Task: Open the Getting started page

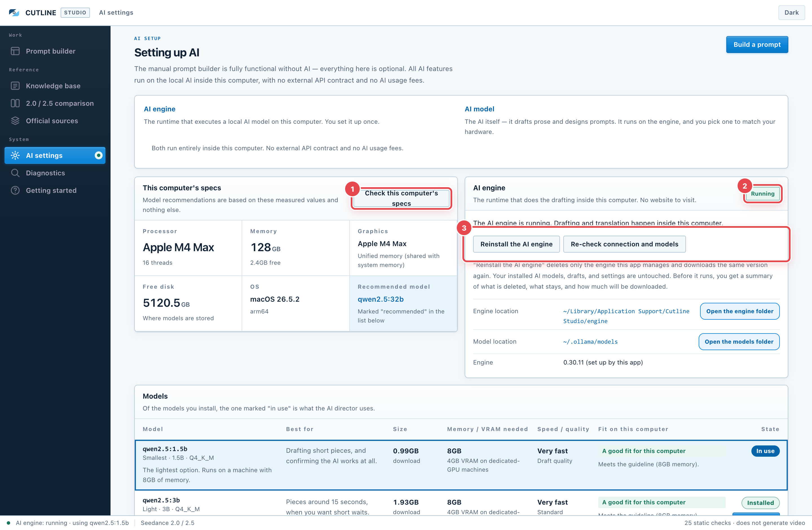Action: tap(55, 190)
